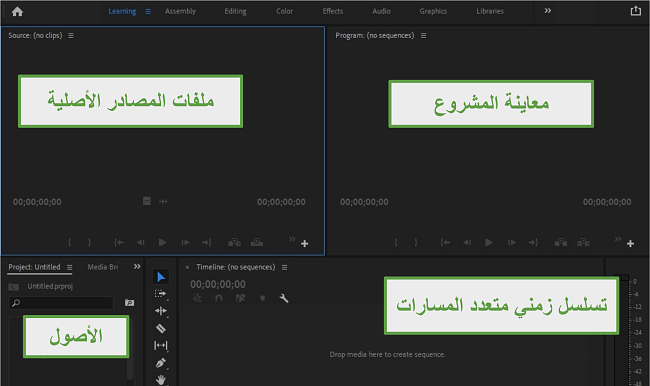Toggle Linked Selection in Timeline

(x=240, y=298)
